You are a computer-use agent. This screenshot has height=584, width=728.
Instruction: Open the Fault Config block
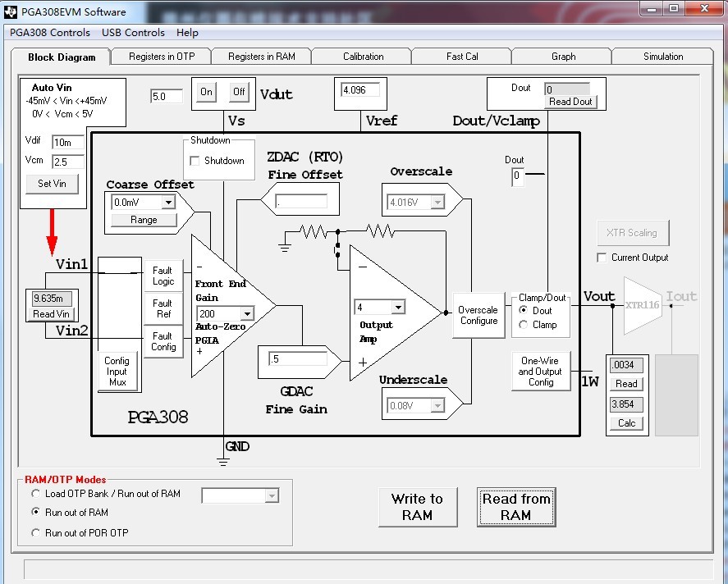point(163,341)
